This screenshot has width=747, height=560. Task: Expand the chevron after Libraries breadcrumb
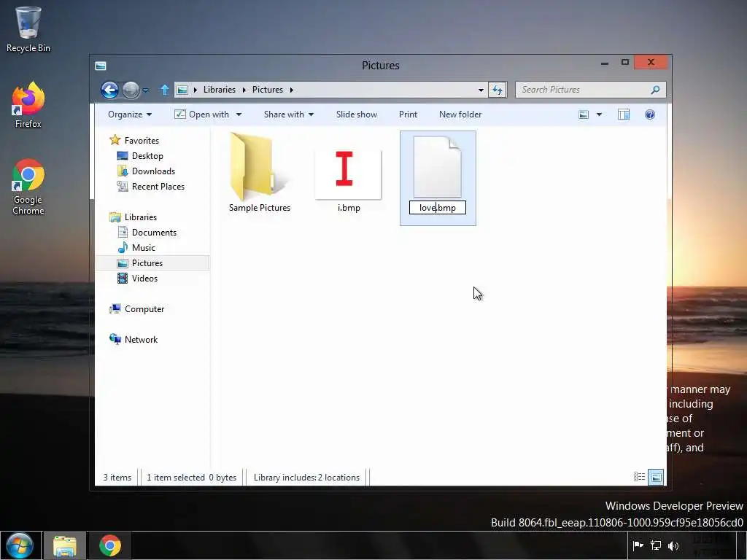coord(244,90)
